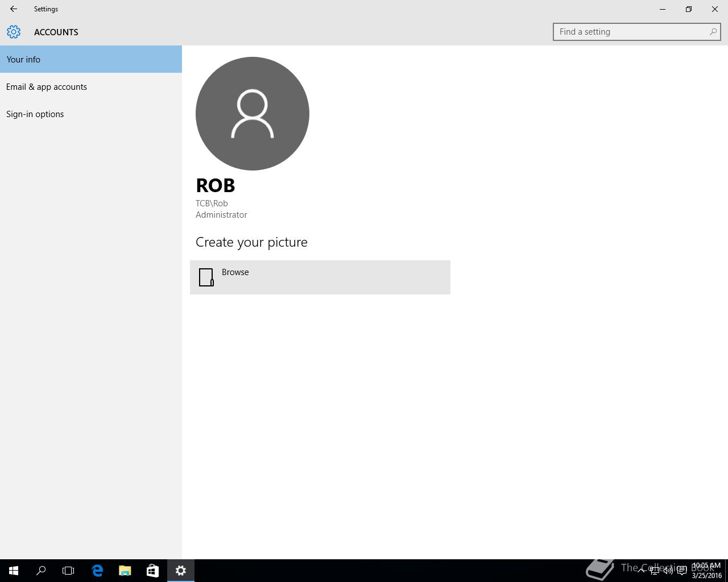Screen dimensions: 728x582
Task: Click the Accounts gear icon
Action: click(x=14, y=32)
